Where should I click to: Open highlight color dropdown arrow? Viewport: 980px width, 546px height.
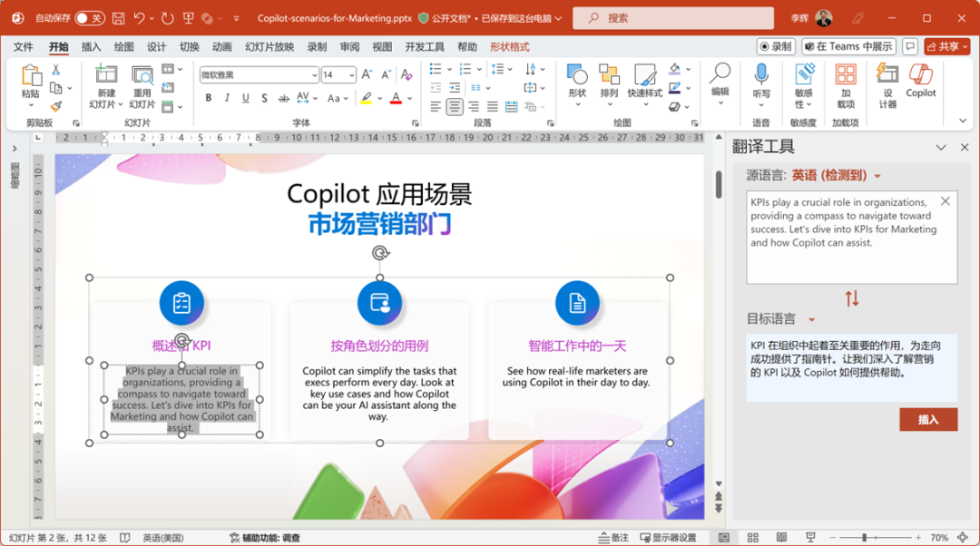(x=380, y=99)
